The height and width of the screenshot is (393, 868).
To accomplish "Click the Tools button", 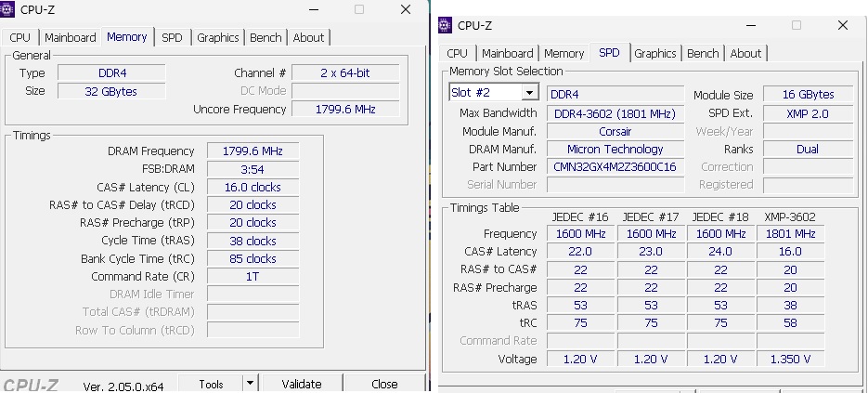I will pyautogui.click(x=211, y=384).
